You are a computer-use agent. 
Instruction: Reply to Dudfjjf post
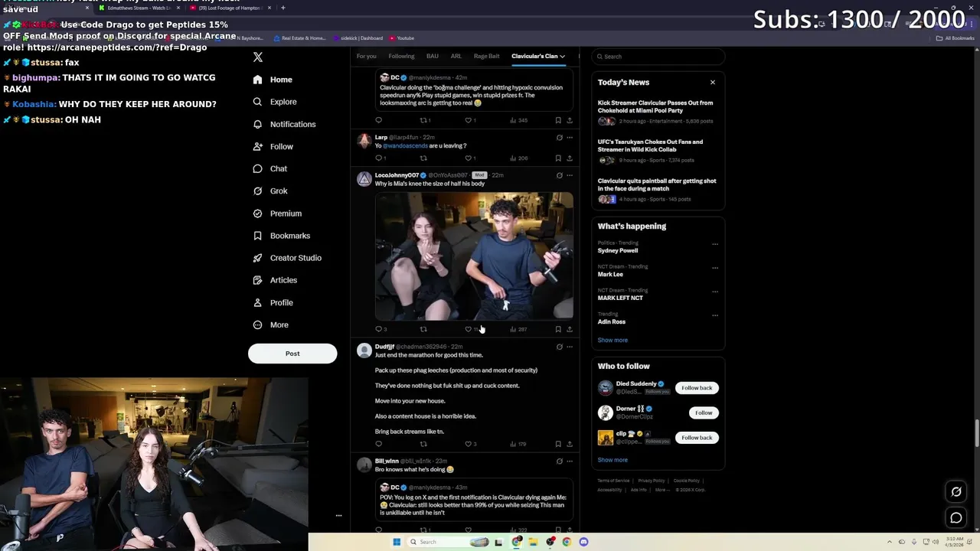click(x=378, y=444)
